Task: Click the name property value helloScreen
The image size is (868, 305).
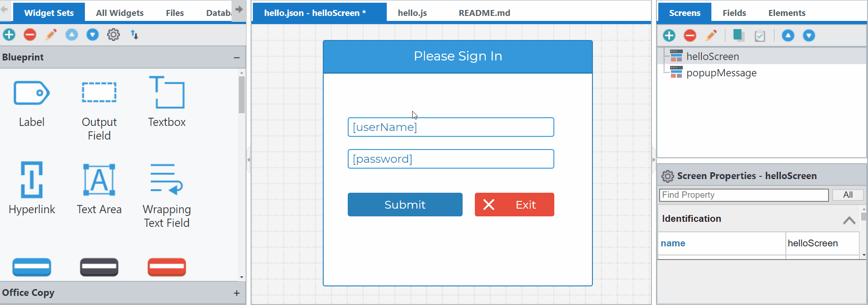Action: [822, 243]
